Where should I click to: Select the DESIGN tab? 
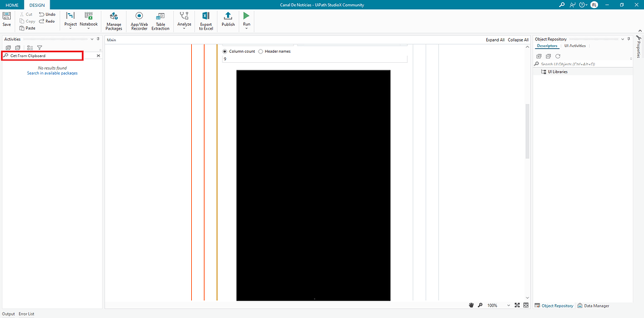tap(37, 5)
